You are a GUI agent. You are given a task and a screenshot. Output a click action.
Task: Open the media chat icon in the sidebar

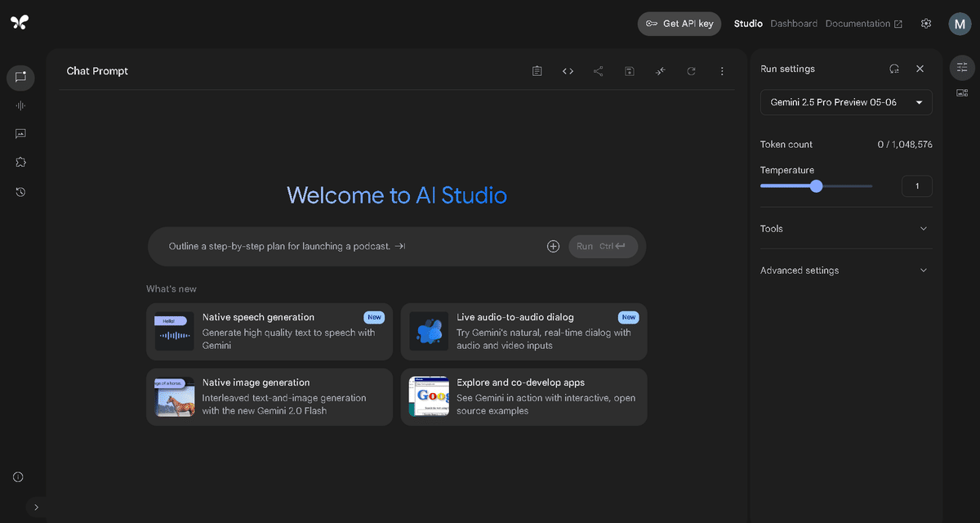click(x=20, y=133)
